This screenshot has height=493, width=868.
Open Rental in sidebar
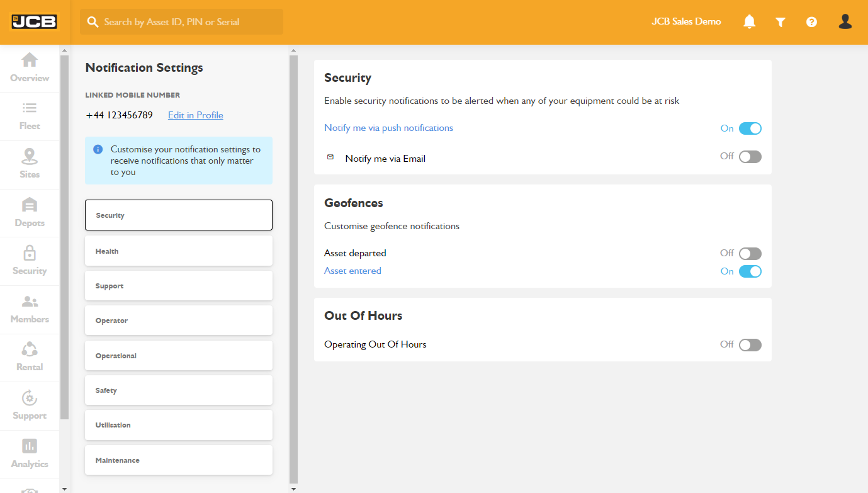pos(30,358)
